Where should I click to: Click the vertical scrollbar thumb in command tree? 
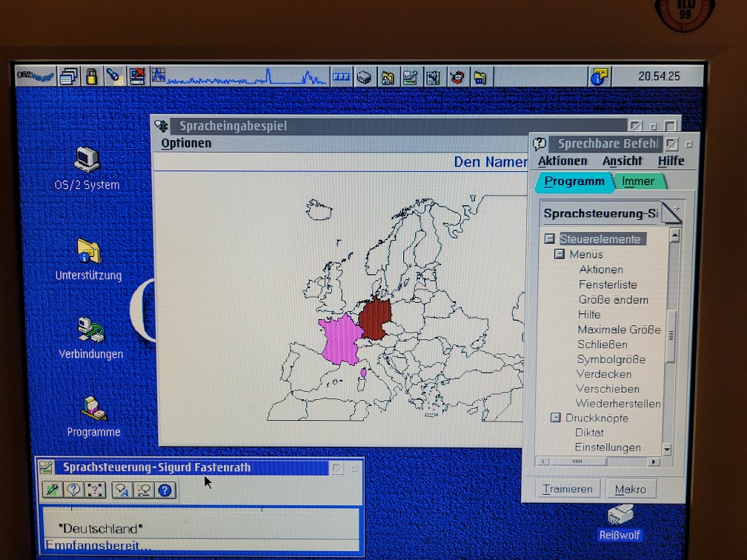point(671,336)
